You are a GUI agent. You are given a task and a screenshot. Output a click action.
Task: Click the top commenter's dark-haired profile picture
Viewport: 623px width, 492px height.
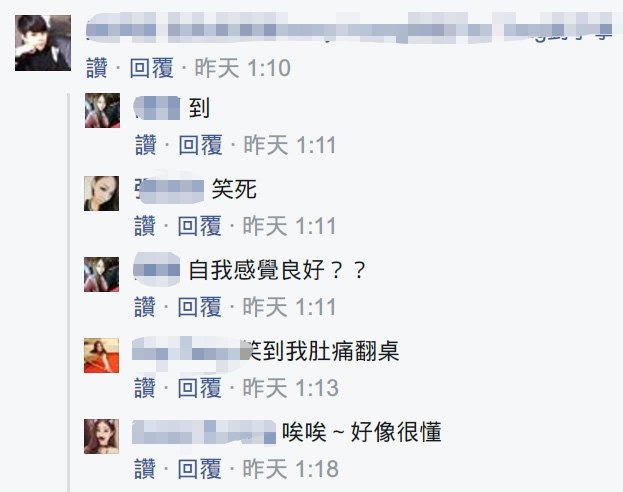pos(43,43)
